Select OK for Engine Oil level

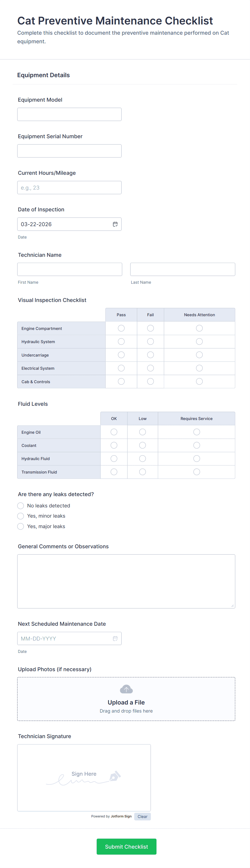point(113,432)
